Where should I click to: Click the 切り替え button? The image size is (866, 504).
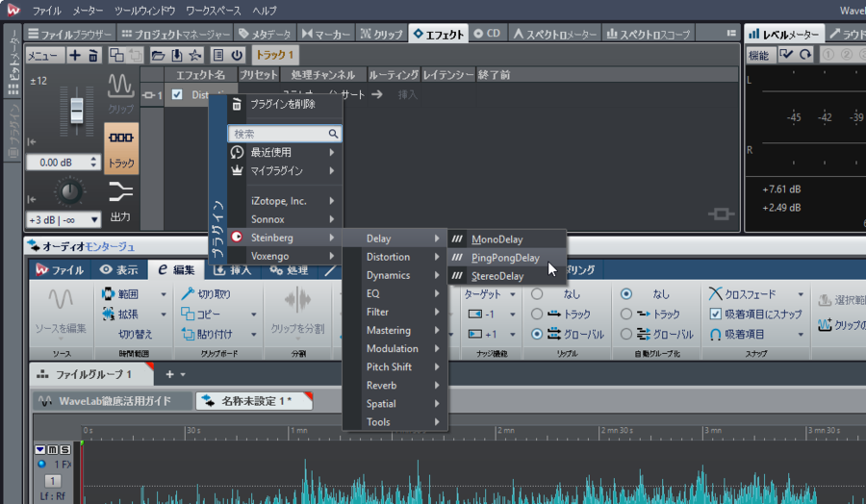[135, 334]
